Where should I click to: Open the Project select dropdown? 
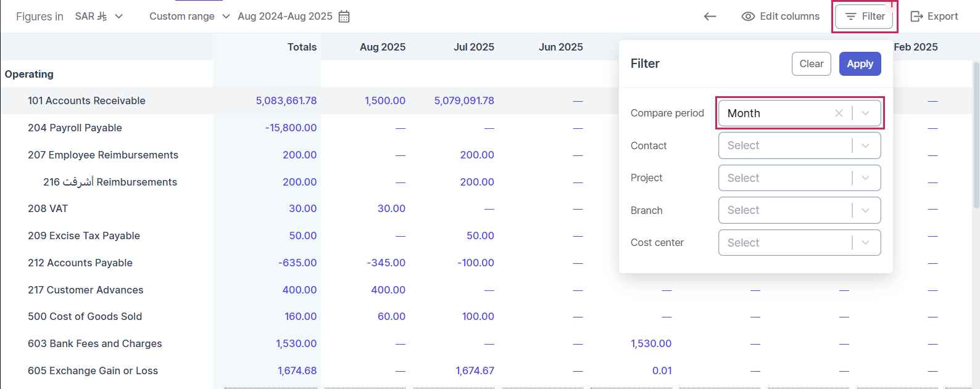pos(799,178)
